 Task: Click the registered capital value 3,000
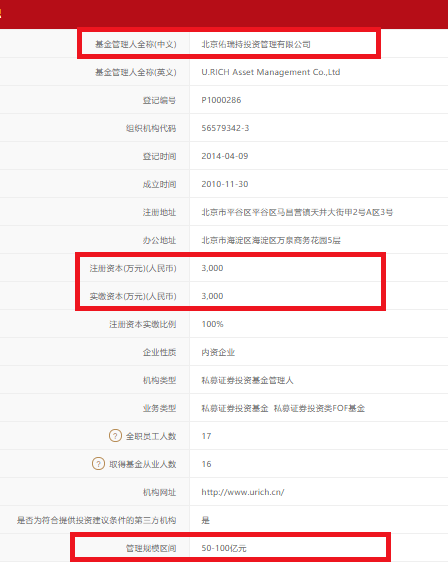pos(212,268)
